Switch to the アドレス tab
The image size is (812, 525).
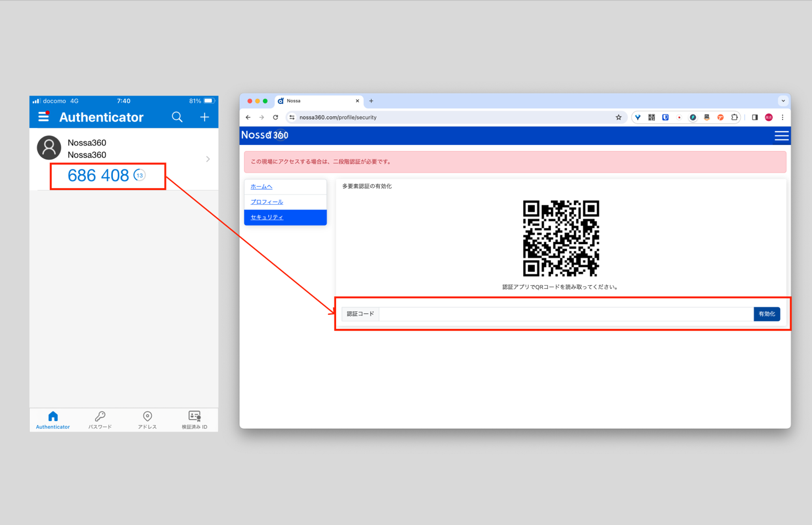click(x=147, y=420)
